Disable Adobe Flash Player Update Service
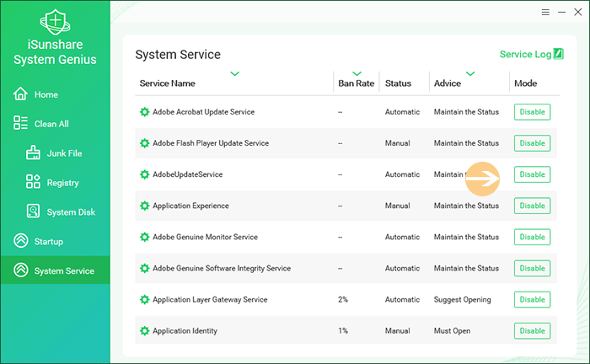Image resolution: width=590 pixels, height=364 pixels. click(532, 143)
